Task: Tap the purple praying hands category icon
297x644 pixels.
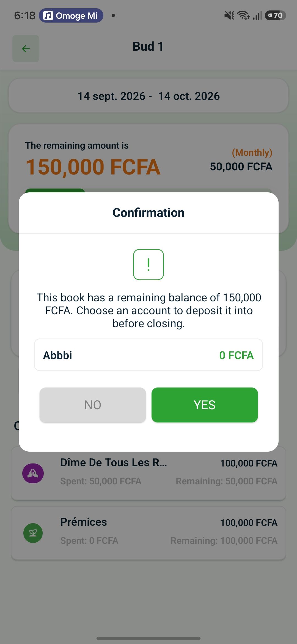Action: 33,473
